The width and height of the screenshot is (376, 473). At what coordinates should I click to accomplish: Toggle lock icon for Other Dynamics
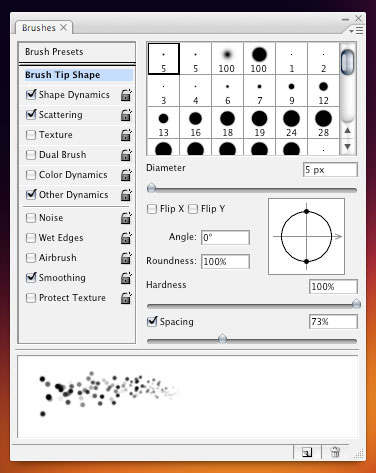pos(126,195)
